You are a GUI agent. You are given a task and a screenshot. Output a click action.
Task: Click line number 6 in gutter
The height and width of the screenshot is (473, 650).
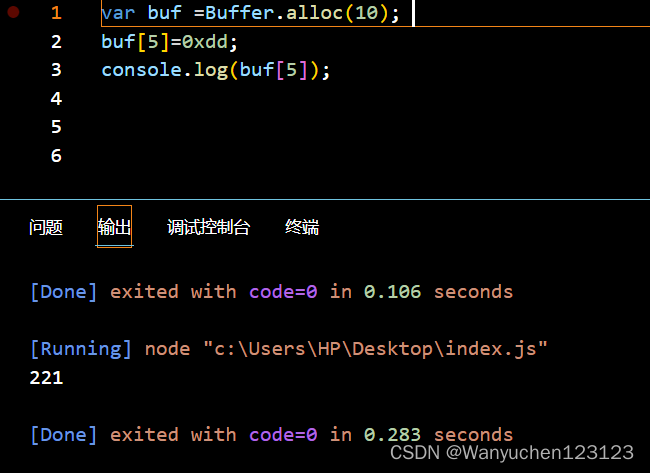click(x=56, y=155)
